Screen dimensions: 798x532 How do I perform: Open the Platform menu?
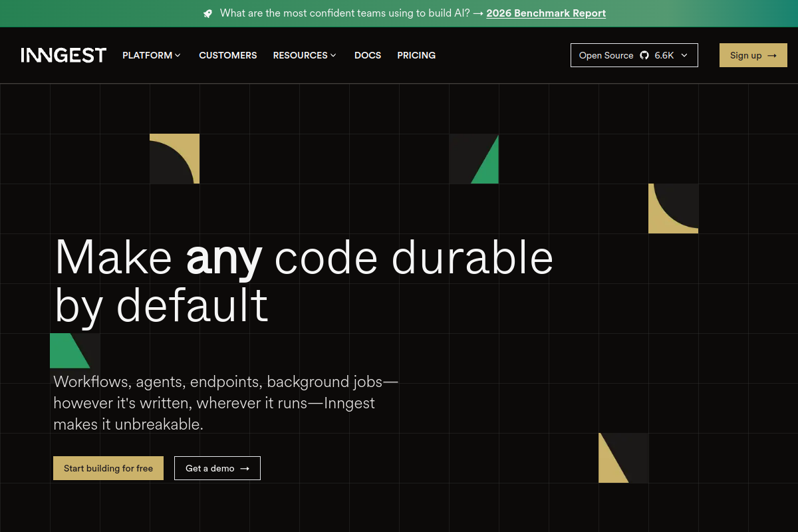(152, 55)
